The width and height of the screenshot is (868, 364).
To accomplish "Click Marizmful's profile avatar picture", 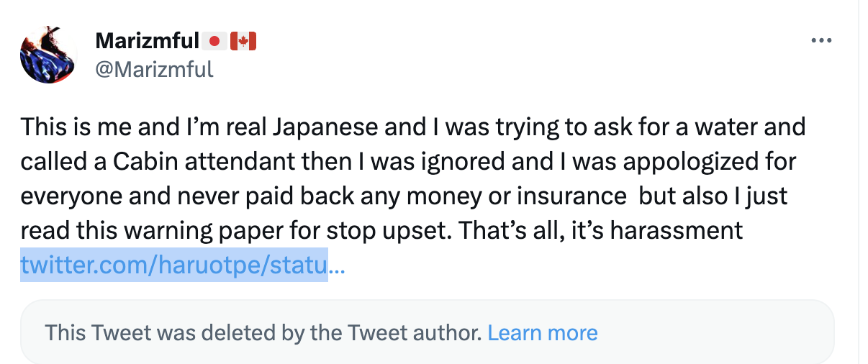I will pos(48,55).
